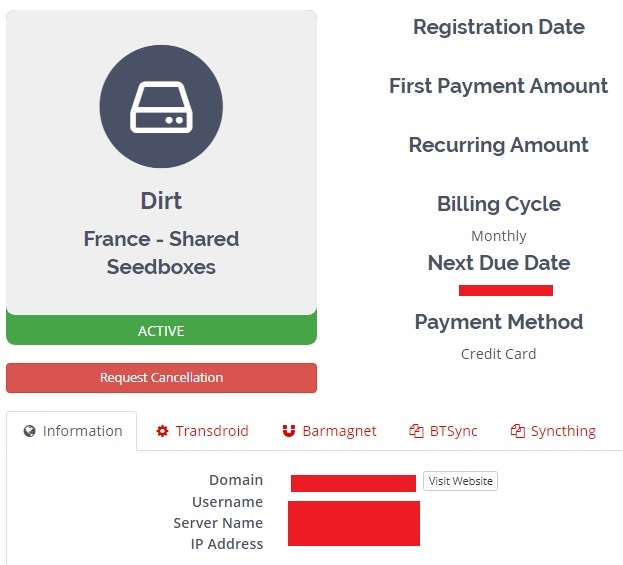Click the Visit Website button

pyautogui.click(x=460, y=481)
